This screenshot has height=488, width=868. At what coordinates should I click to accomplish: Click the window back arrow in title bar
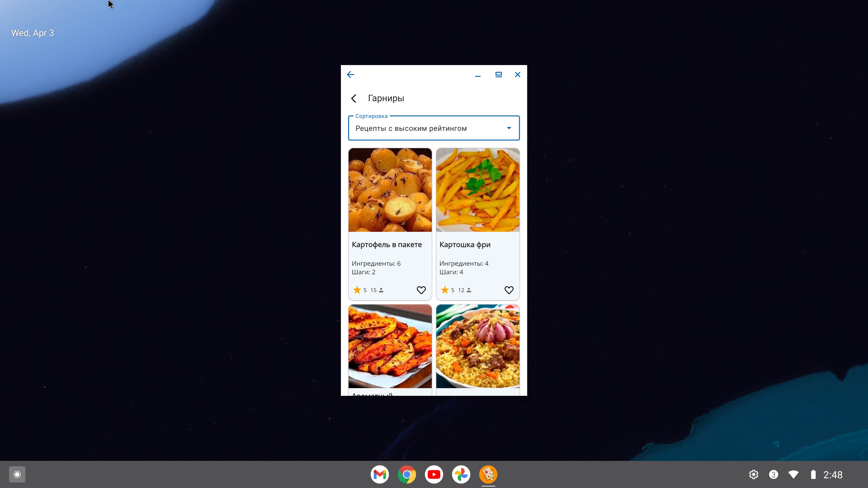click(x=350, y=74)
